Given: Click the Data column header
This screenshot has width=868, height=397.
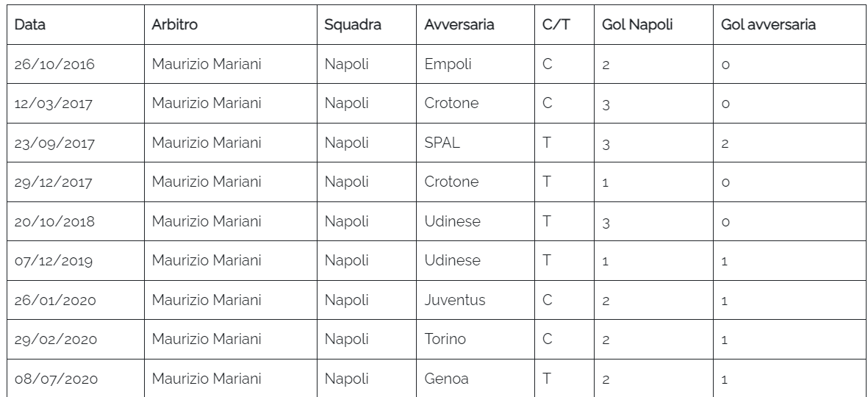Looking at the screenshot, I should (30, 24).
